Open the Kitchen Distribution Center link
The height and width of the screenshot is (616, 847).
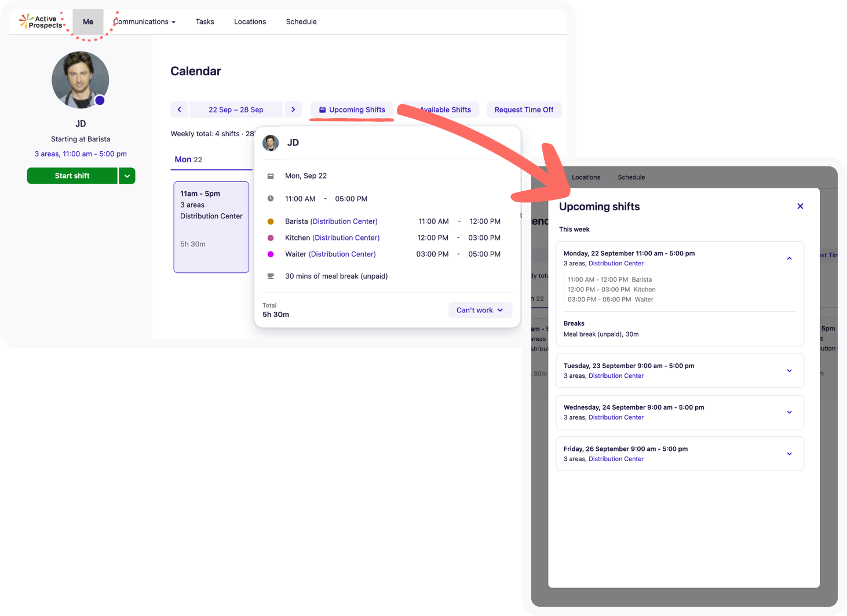(346, 238)
